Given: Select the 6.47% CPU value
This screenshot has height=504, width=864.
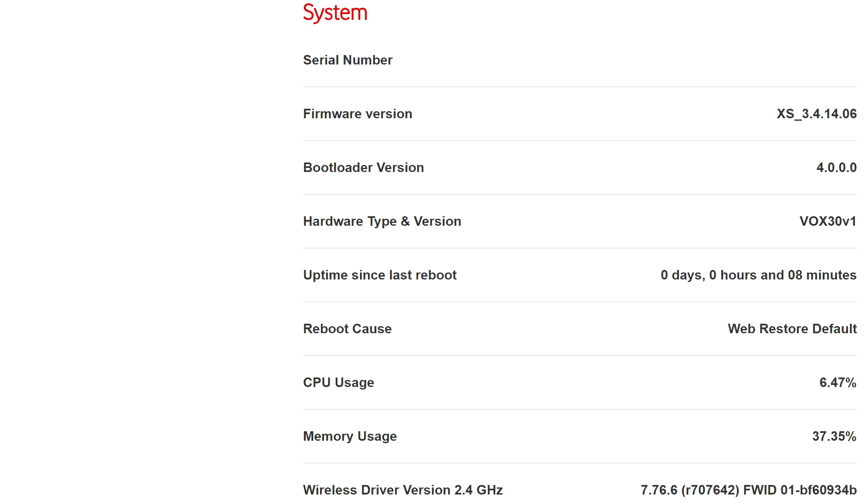Looking at the screenshot, I should click(x=838, y=382).
